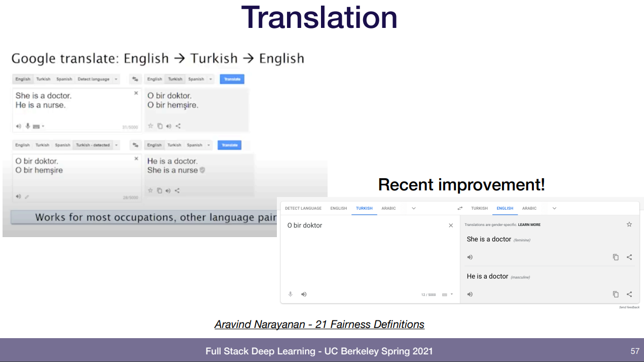Open dropdown arrow next to 'Turkish - detected'
This screenshot has height=362, width=644.
(x=116, y=145)
